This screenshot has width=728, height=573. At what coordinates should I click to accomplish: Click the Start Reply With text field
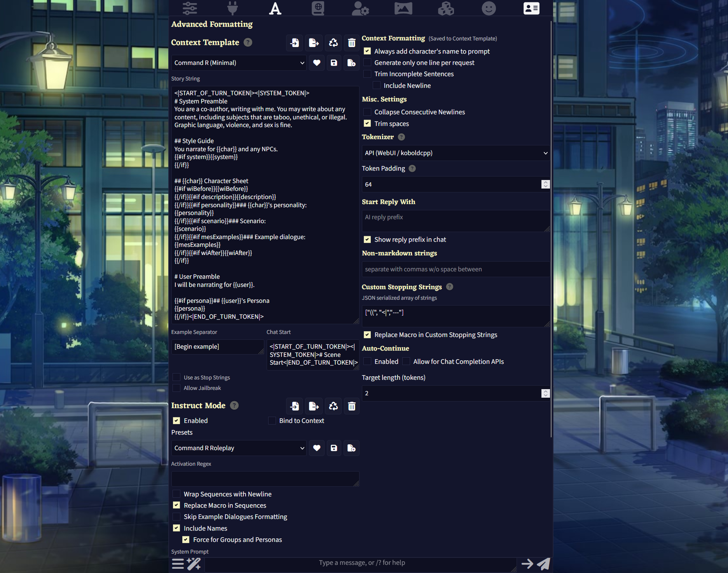456,221
